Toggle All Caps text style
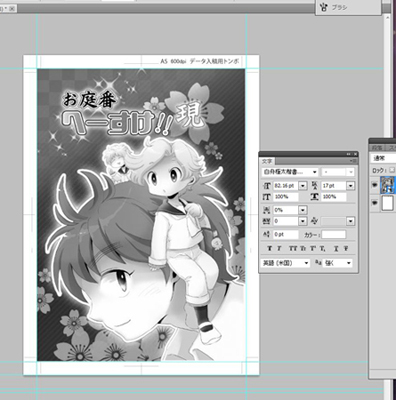This screenshot has height=400, width=396. click(x=292, y=249)
